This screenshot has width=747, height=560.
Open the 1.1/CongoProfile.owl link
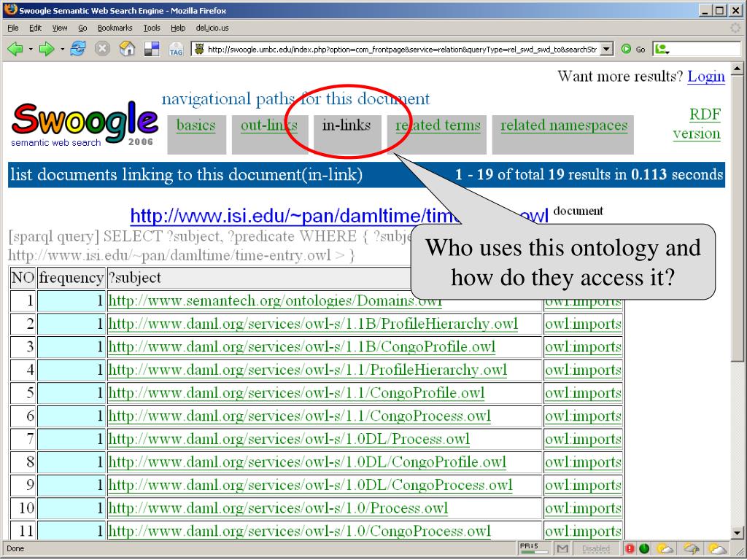[x=296, y=393]
